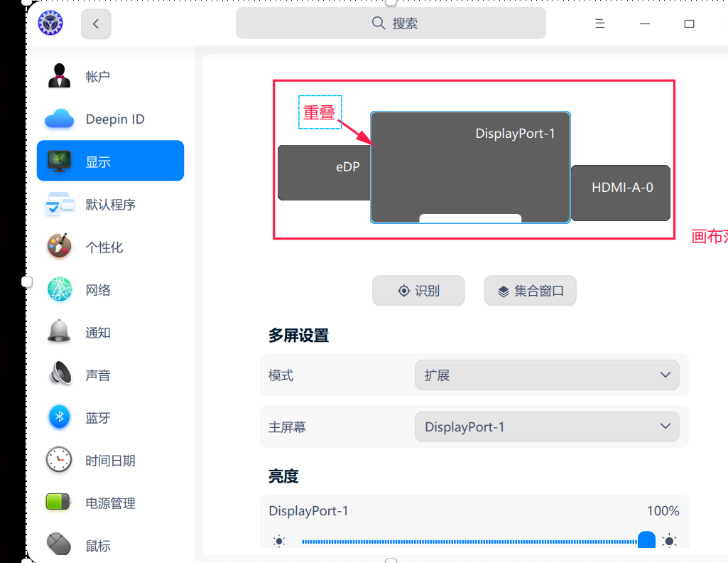Open the 模式 dropdown showing 扩展
728x563 pixels.
pyautogui.click(x=547, y=375)
